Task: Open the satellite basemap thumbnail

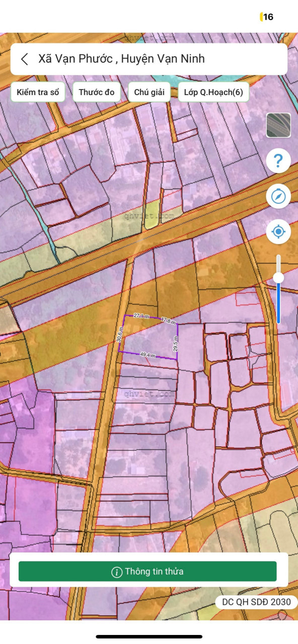Action: click(x=278, y=125)
